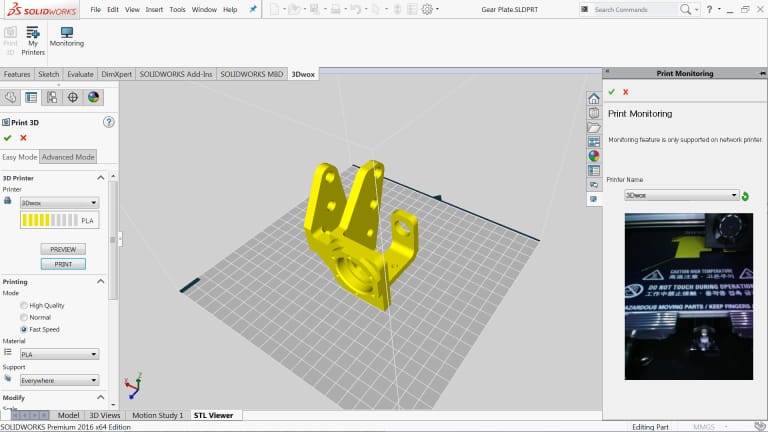Click the PRINT button
Image resolution: width=768 pixels, height=432 pixels.
point(63,264)
